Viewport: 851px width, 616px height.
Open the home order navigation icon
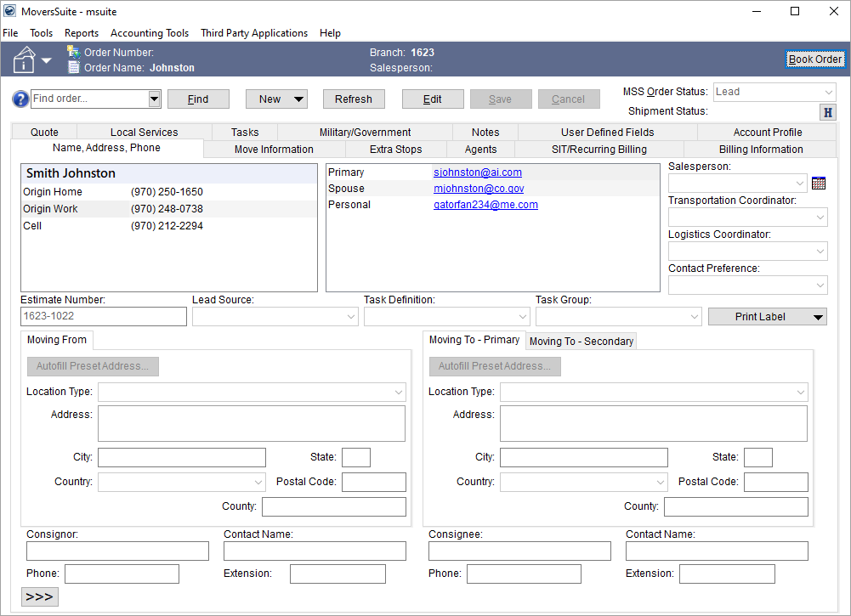point(24,59)
